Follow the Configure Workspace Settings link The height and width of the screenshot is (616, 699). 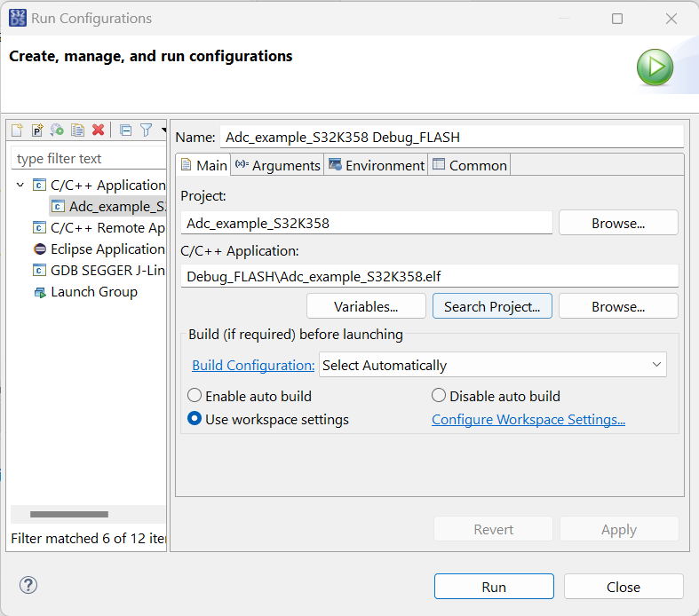(528, 419)
